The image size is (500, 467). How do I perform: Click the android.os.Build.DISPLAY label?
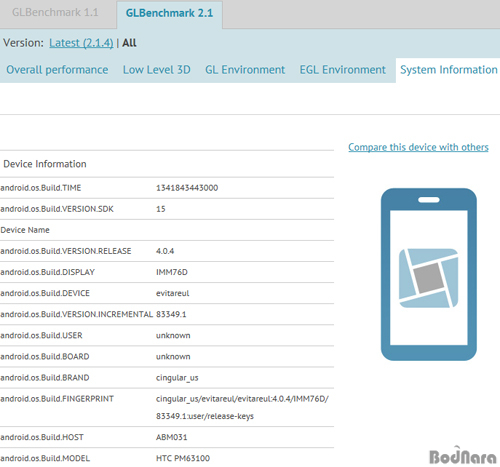tap(48, 272)
